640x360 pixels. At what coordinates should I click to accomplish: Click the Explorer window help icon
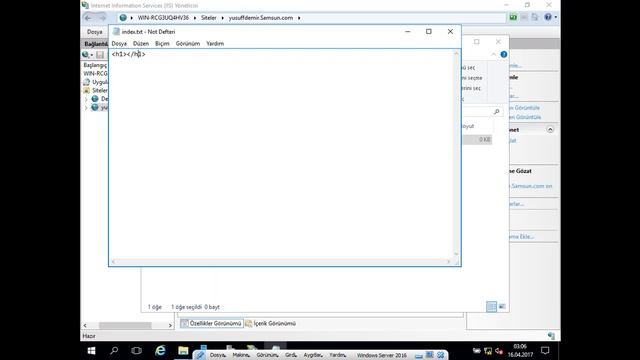tap(504, 54)
